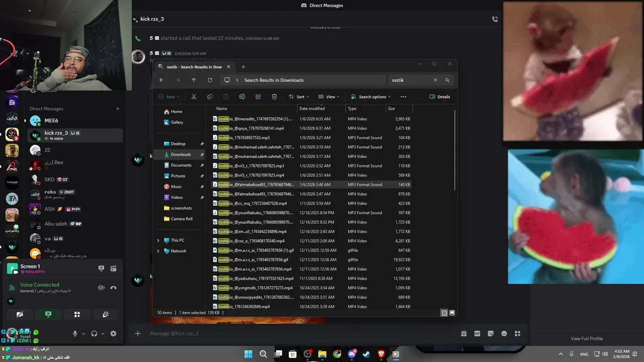The height and width of the screenshot is (362, 644).
Task: Click the Message @kick rzx_3 input box
Action: [302, 333]
